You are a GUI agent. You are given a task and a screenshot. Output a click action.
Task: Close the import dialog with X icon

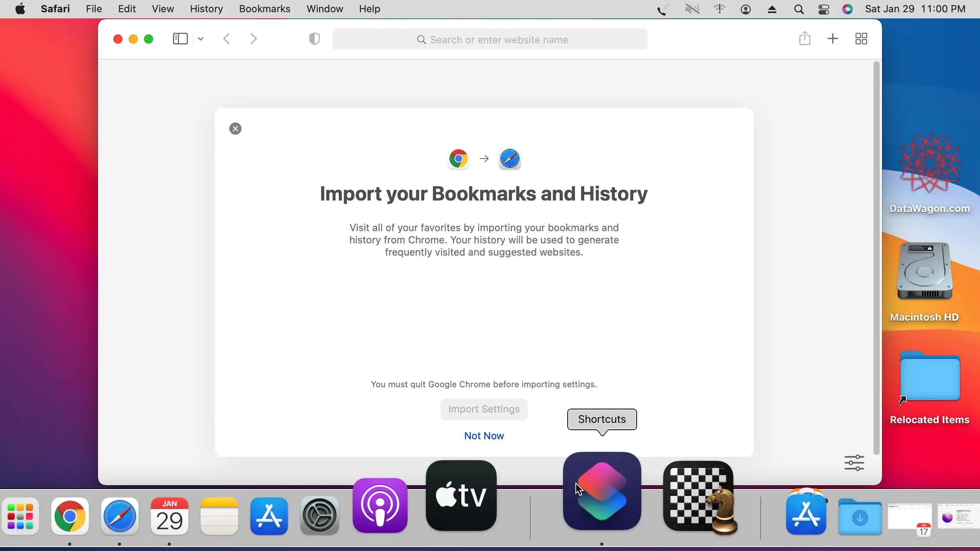[235, 129]
